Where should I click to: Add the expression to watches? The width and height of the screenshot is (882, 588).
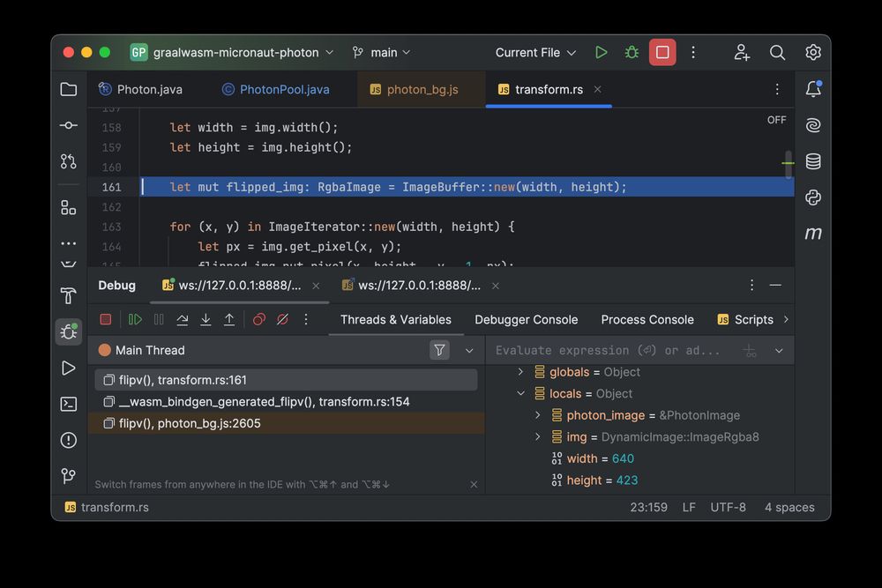[750, 352]
